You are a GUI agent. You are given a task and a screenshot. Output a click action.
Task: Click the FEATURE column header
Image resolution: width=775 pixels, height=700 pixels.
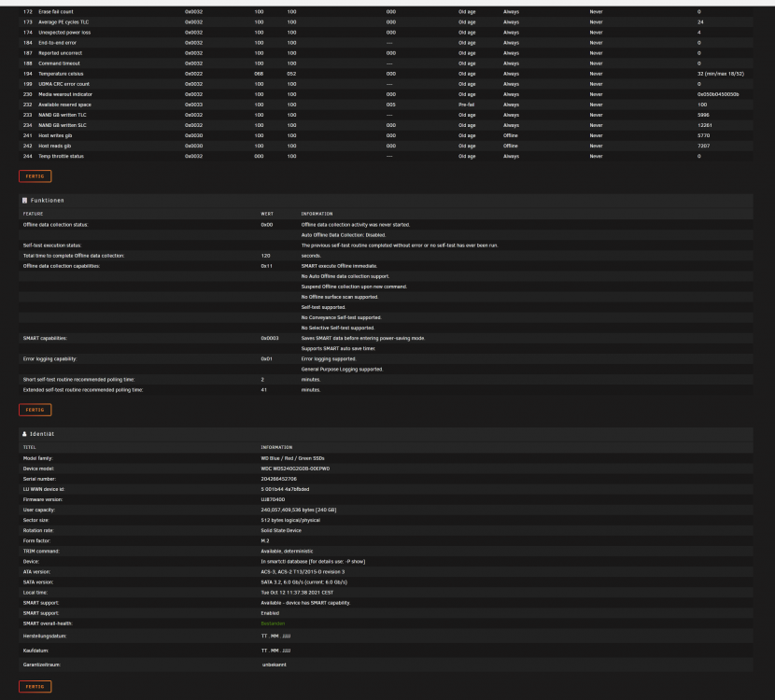point(33,214)
